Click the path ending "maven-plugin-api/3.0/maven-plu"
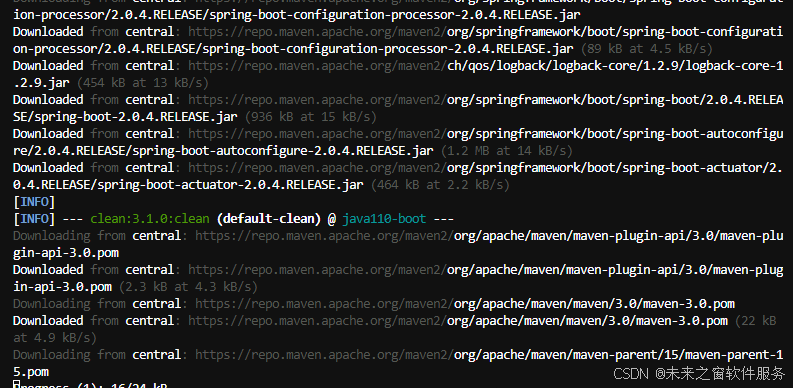 pyautogui.click(x=619, y=236)
